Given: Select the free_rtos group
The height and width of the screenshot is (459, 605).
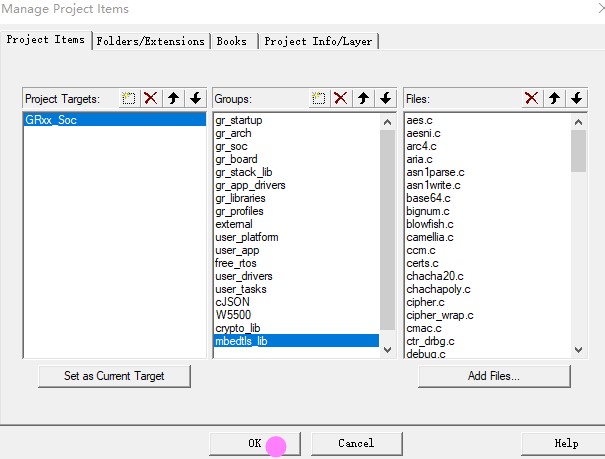Looking at the screenshot, I should 237,263.
